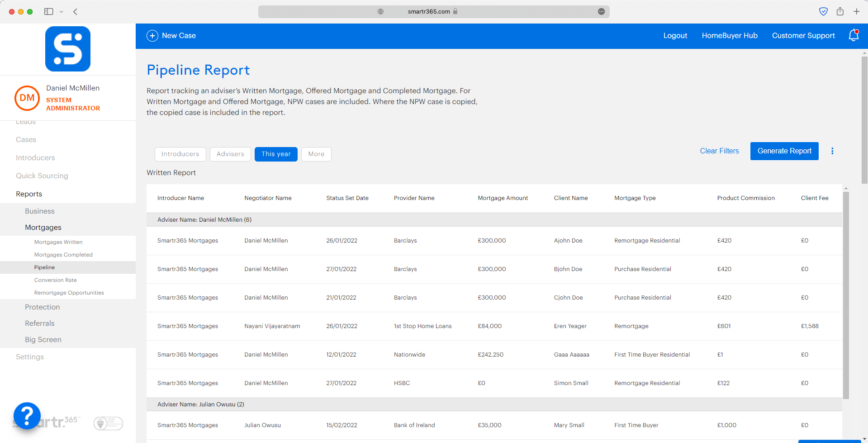
Task: Click the page's vertical scrollbar
Action: coord(864,120)
